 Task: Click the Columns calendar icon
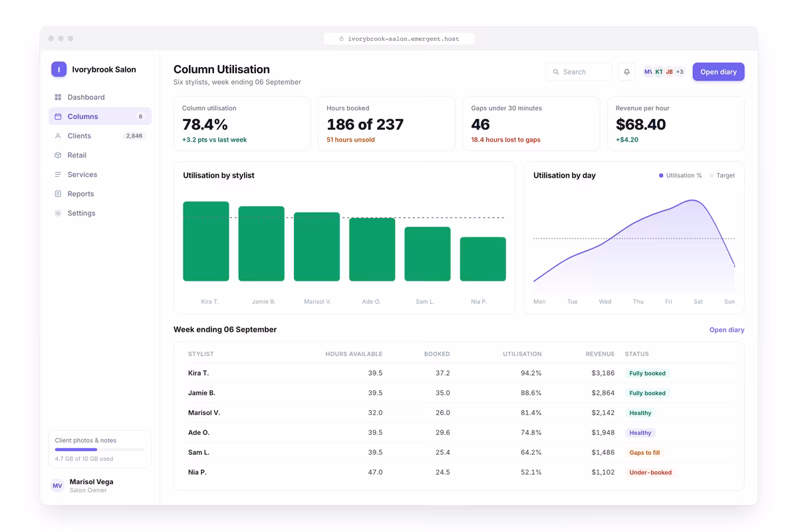pos(58,116)
